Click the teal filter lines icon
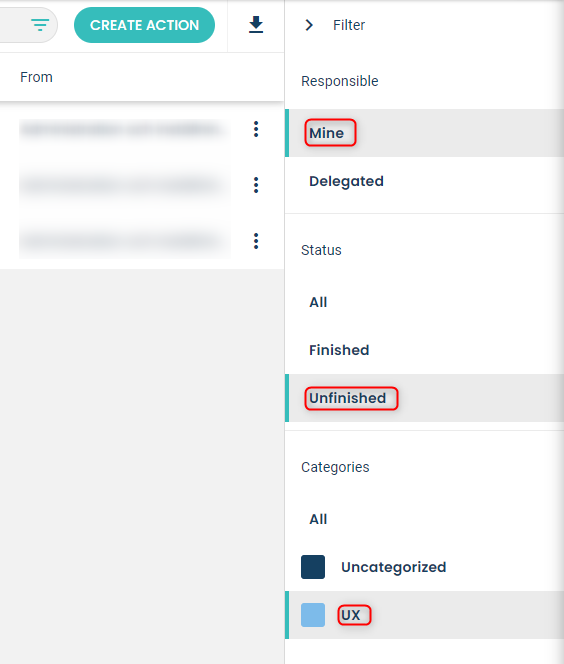The height and width of the screenshot is (664, 564). click(40, 25)
